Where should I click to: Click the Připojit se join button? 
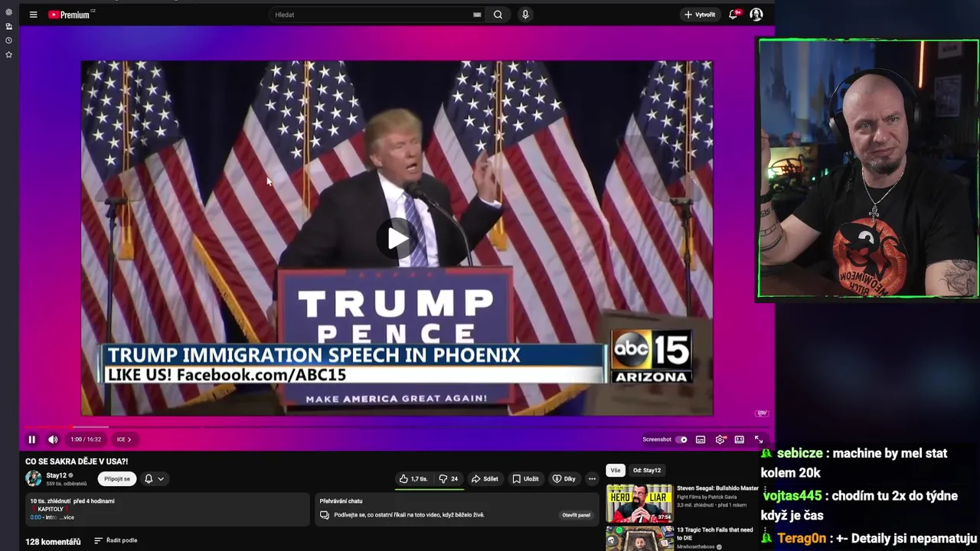pyautogui.click(x=117, y=479)
